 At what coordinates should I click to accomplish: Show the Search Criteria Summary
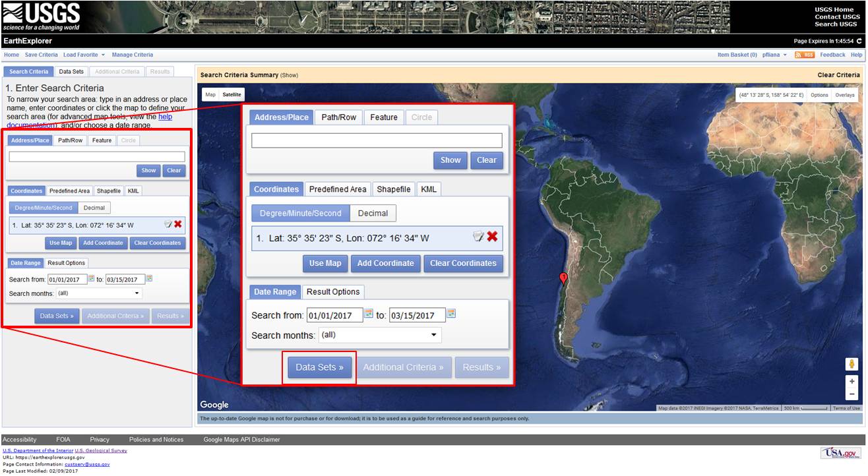pyautogui.click(x=290, y=75)
